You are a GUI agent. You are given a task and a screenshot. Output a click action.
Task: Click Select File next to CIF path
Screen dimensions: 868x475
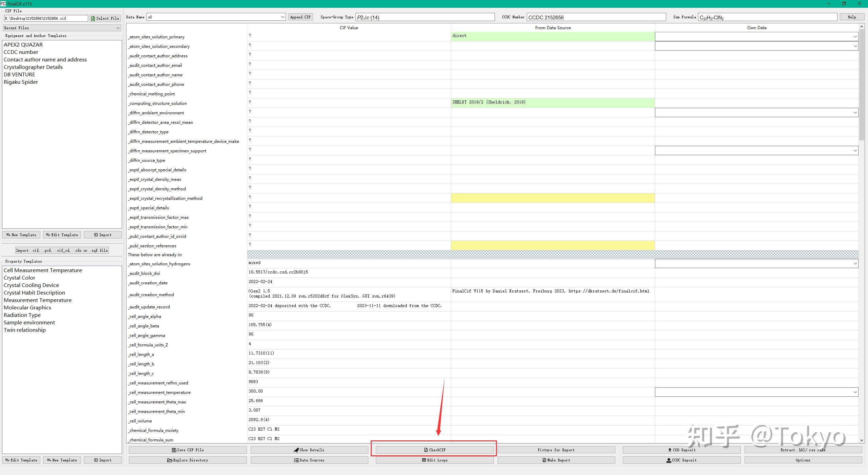click(105, 18)
